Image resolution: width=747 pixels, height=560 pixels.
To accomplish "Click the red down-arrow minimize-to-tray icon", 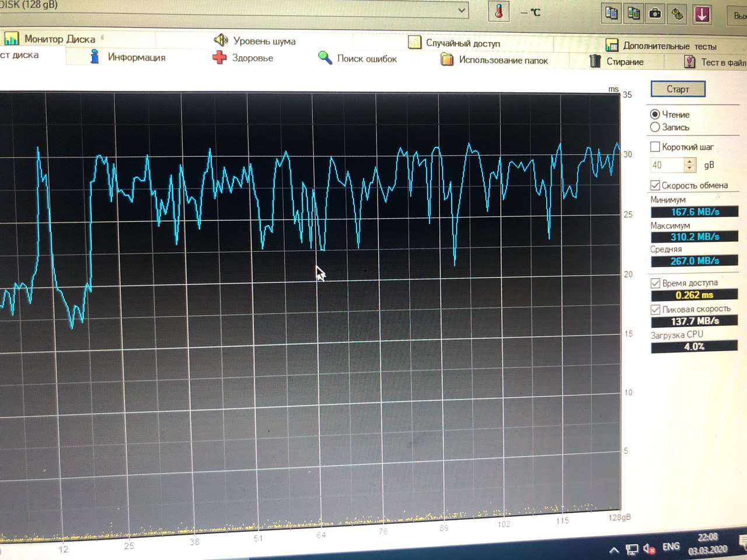I will (702, 14).
